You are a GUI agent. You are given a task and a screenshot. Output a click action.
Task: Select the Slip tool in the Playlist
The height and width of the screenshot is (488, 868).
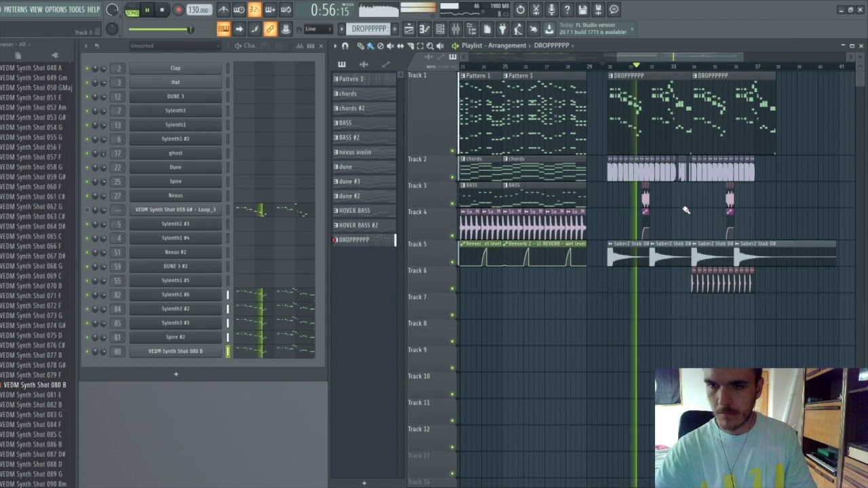tap(400, 45)
